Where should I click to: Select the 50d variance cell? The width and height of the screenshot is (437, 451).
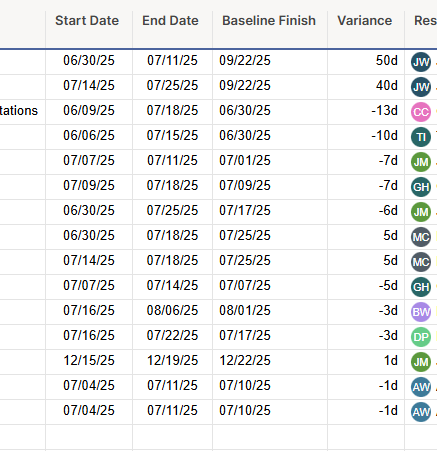tap(366, 62)
